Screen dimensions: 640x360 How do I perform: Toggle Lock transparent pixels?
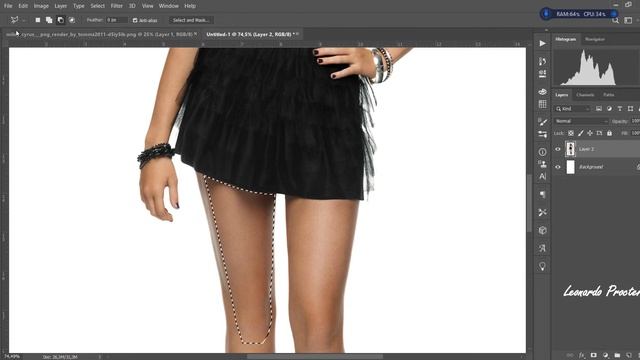pos(571,133)
